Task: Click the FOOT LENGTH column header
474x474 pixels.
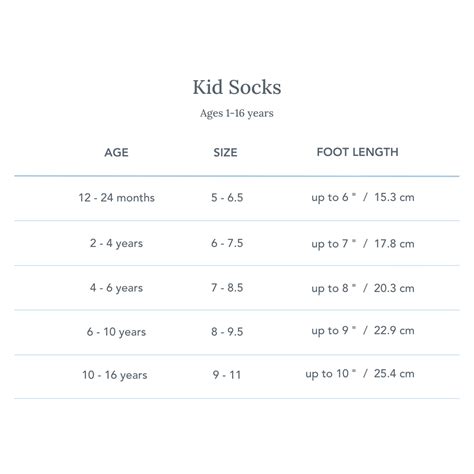Action: coord(357,152)
